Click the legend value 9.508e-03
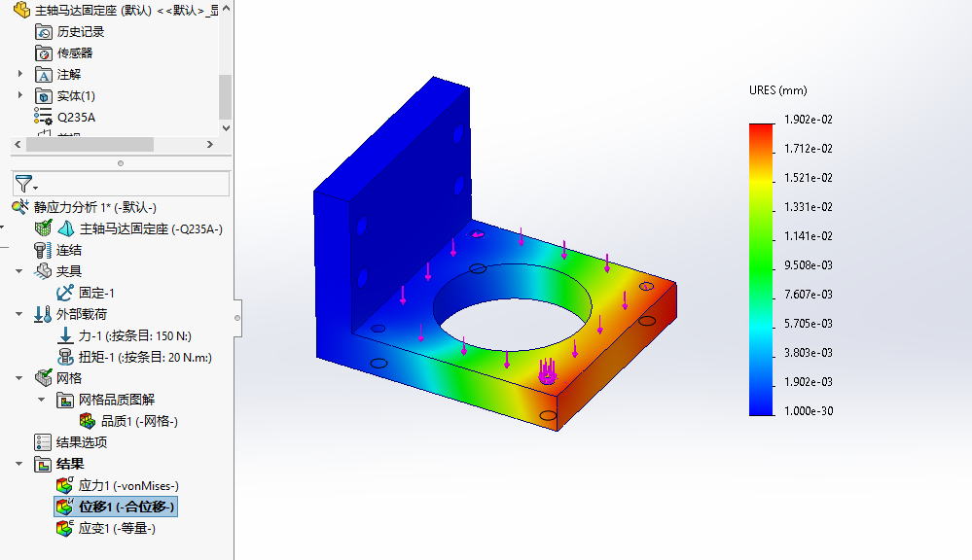The width and height of the screenshot is (972, 560). pyautogui.click(x=809, y=265)
